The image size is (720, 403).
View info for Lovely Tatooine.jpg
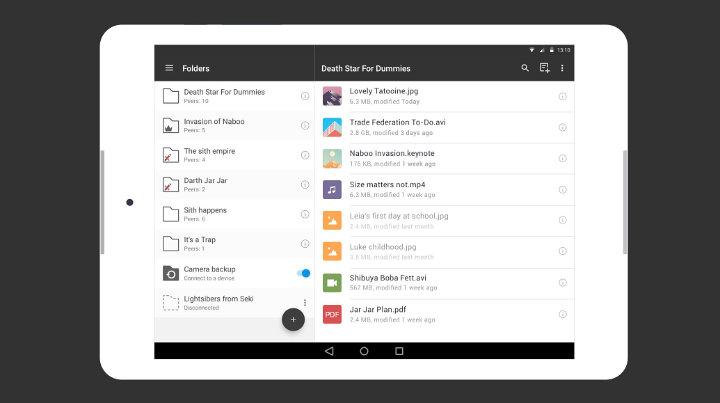coord(562,96)
